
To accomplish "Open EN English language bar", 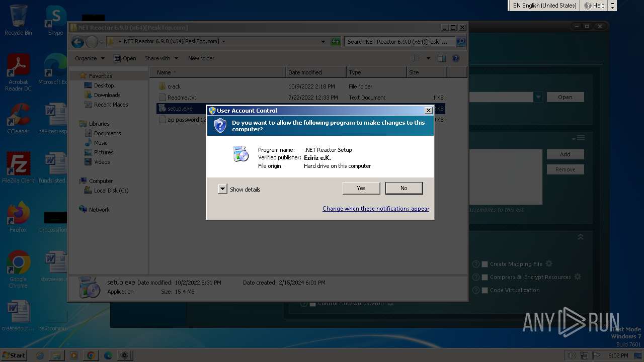I will point(544,6).
